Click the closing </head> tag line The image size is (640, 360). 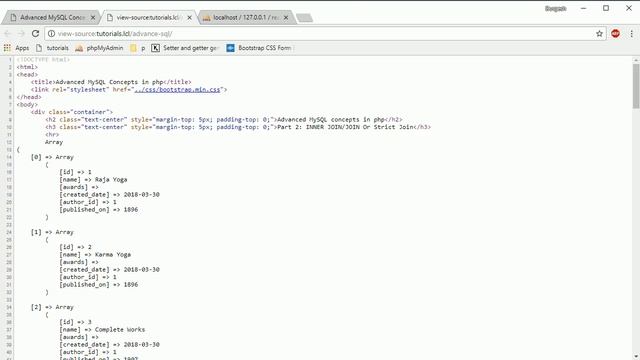coord(29,97)
